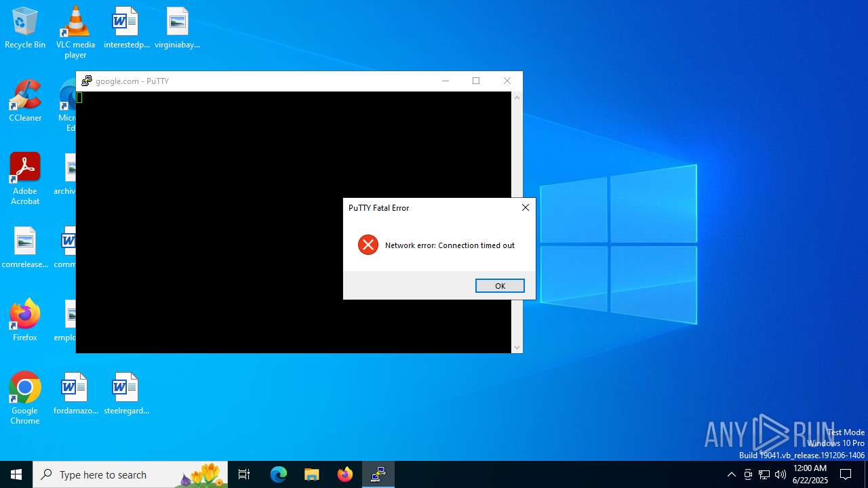The height and width of the screenshot is (488, 868).
Task: Show hidden system tray icons
Action: (731, 474)
